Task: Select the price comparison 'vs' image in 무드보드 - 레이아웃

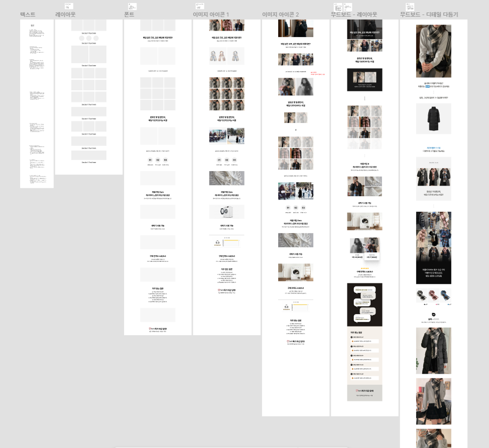Action: click(x=364, y=249)
